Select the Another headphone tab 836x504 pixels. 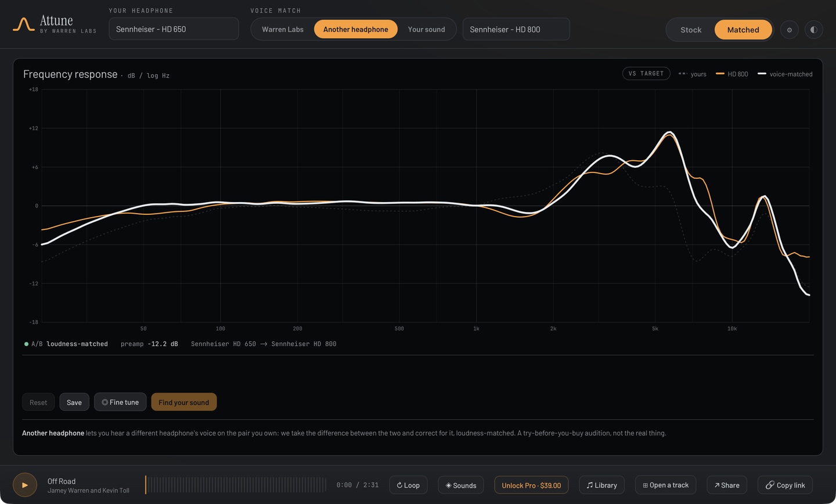coord(356,29)
